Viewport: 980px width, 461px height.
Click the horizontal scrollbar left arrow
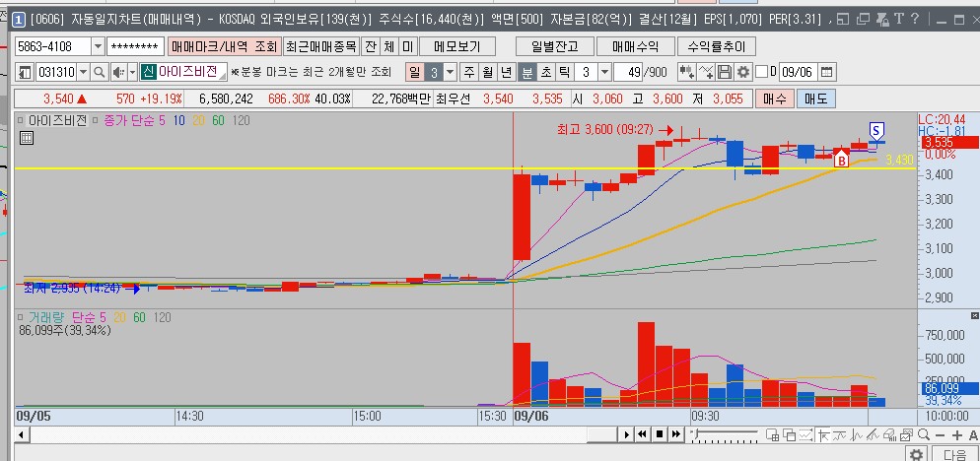click(x=21, y=434)
